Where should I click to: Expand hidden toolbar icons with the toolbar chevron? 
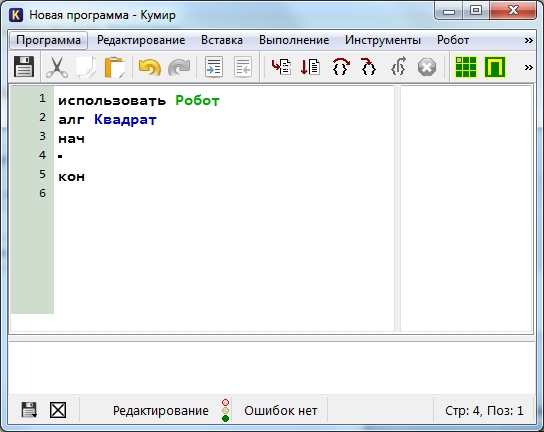coord(528,67)
